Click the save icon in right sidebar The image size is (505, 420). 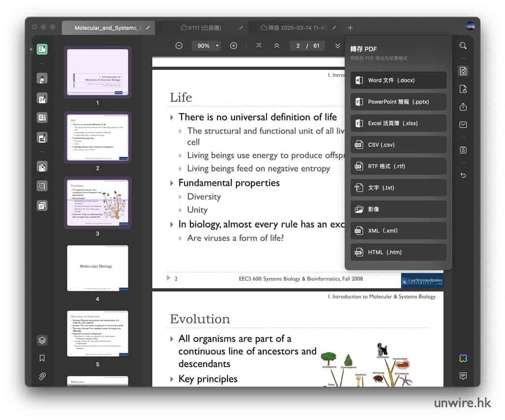(x=463, y=150)
